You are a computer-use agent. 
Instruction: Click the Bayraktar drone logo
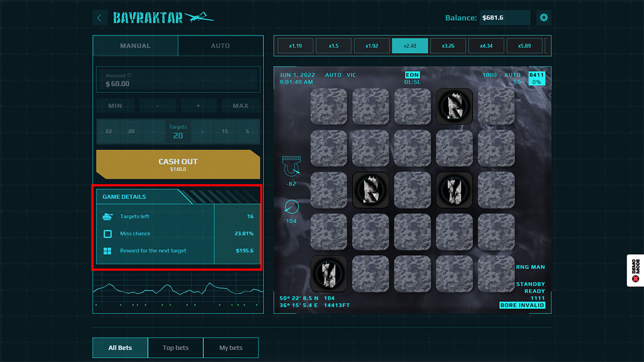click(x=163, y=18)
